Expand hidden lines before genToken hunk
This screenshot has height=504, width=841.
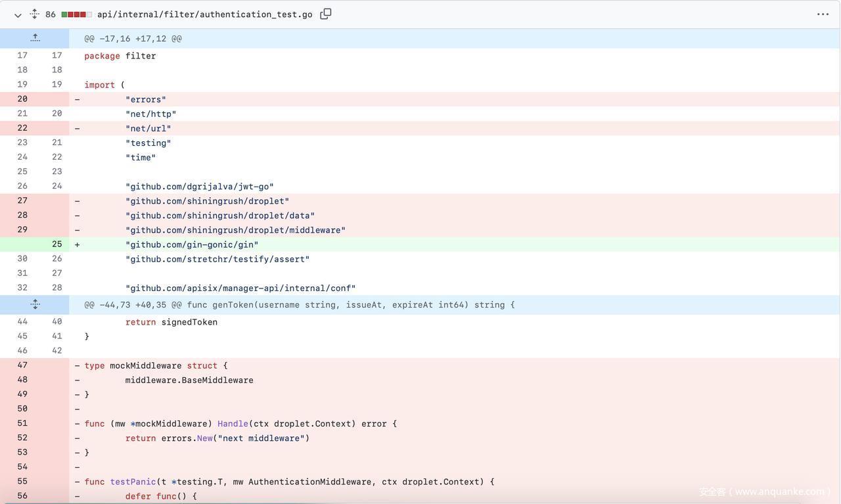(35, 304)
